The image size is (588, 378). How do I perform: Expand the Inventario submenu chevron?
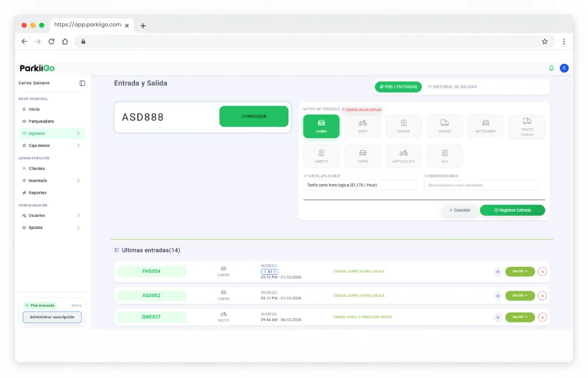click(78, 181)
